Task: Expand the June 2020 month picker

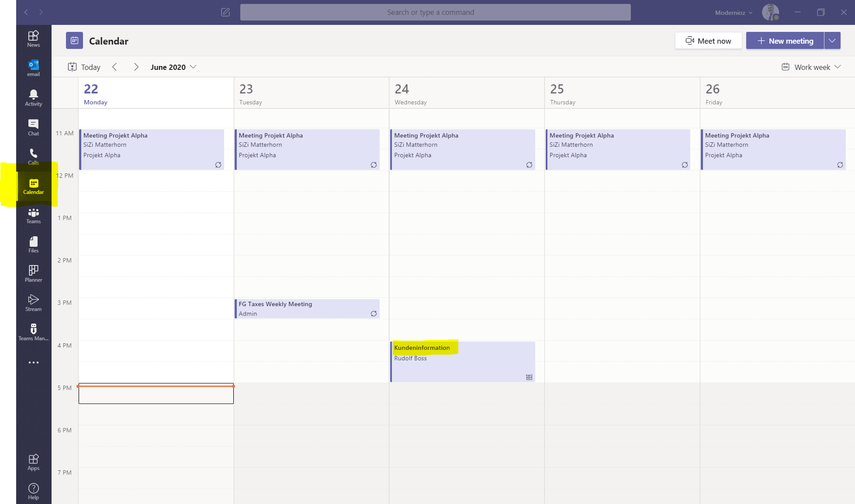Action: point(173,67)
